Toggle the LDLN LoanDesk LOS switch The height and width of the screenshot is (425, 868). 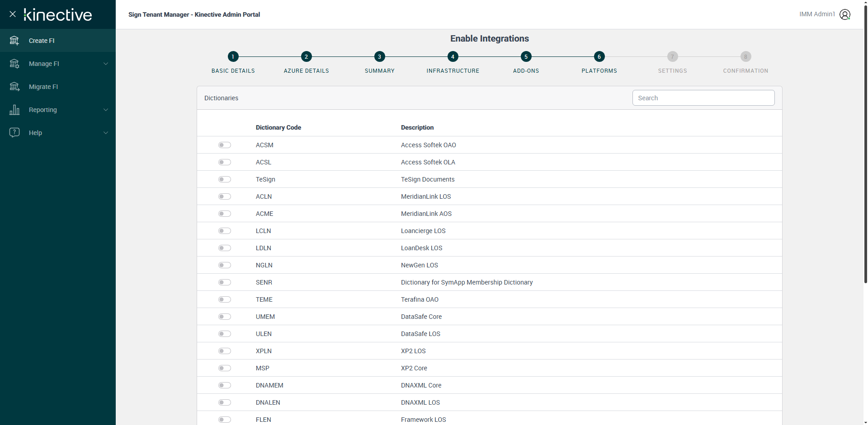(225, 248)
